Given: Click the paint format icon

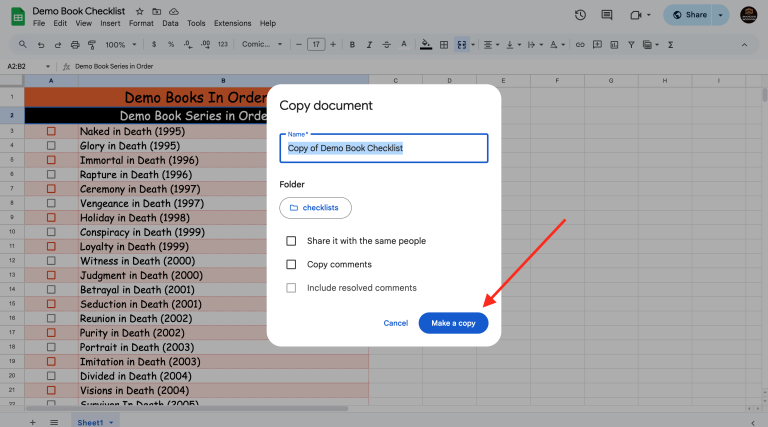Looking at the screenshot, I should [x=91, y=45].
